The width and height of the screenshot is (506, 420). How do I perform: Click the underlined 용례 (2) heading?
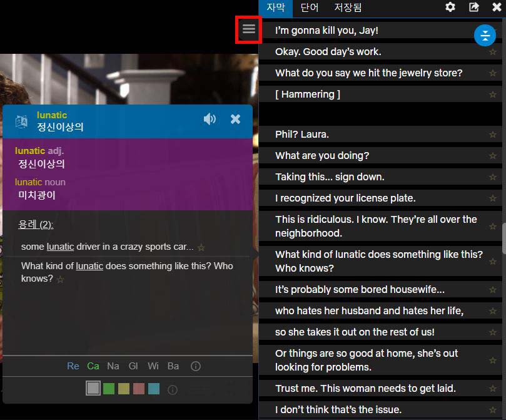pos(36,225)
